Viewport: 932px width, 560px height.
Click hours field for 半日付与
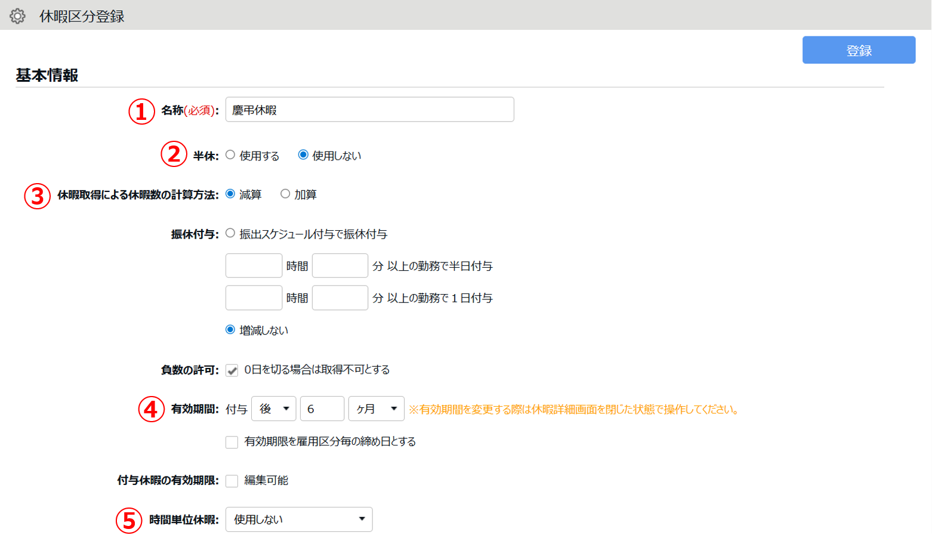click(254, 266)
